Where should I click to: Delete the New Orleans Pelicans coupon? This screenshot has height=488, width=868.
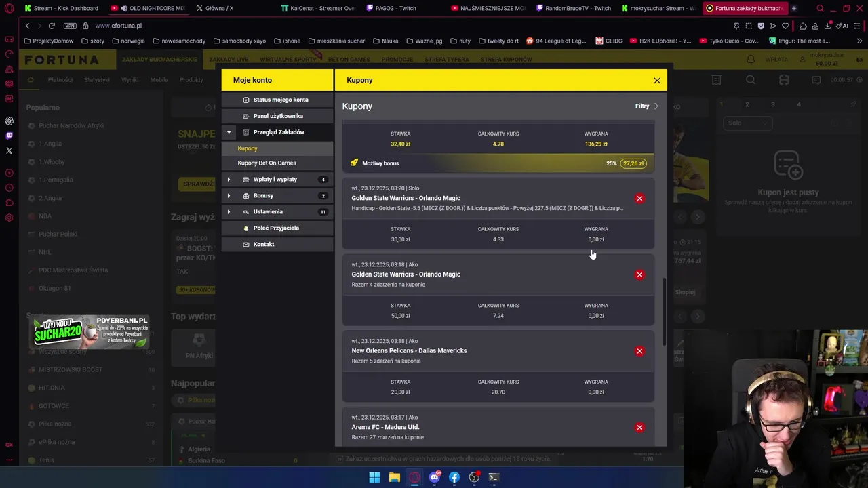click(x=639, y=351)
